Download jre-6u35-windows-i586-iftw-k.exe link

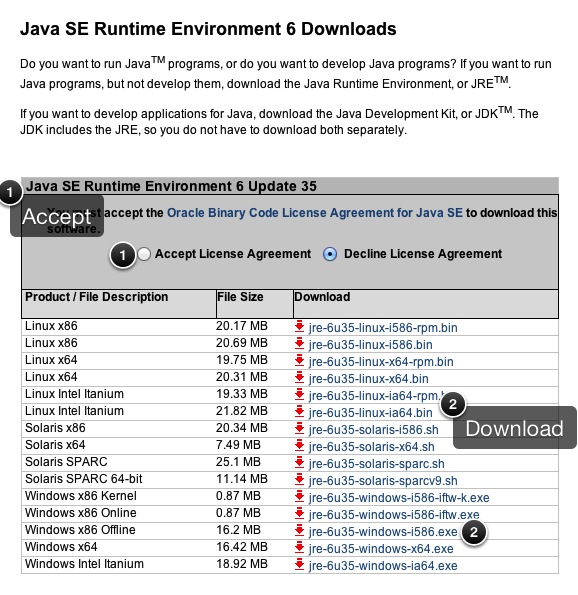(399, 497)
